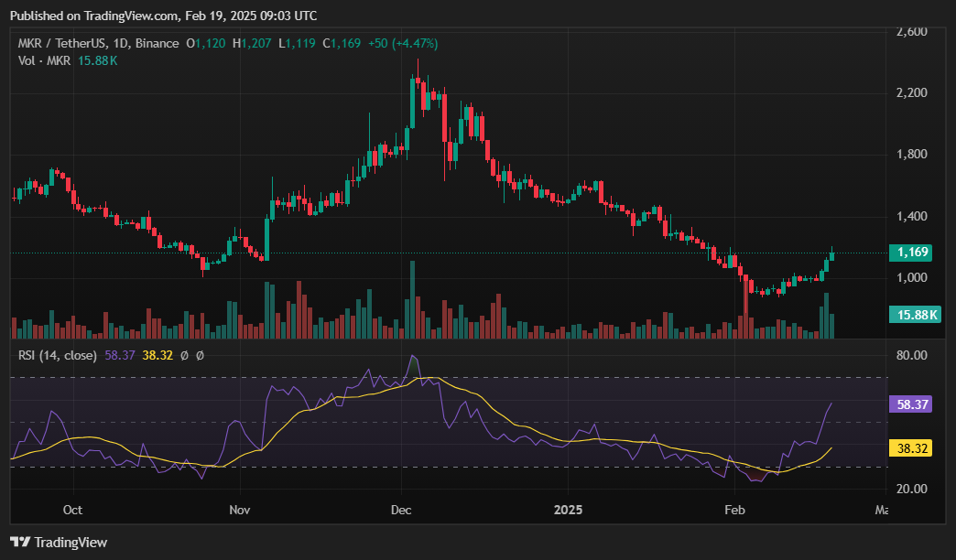Click the RSI average value 38.32 in legend
The width and height of the screenshot is (956, 560).
pyautogui.click(x=158, y=355)
